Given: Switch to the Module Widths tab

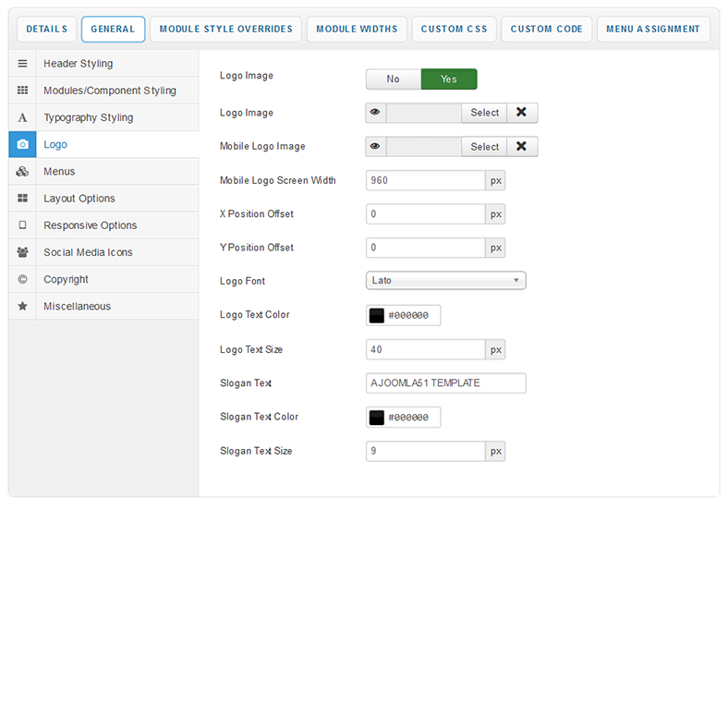Looking at the screenshot, I should tap(357, 30).
